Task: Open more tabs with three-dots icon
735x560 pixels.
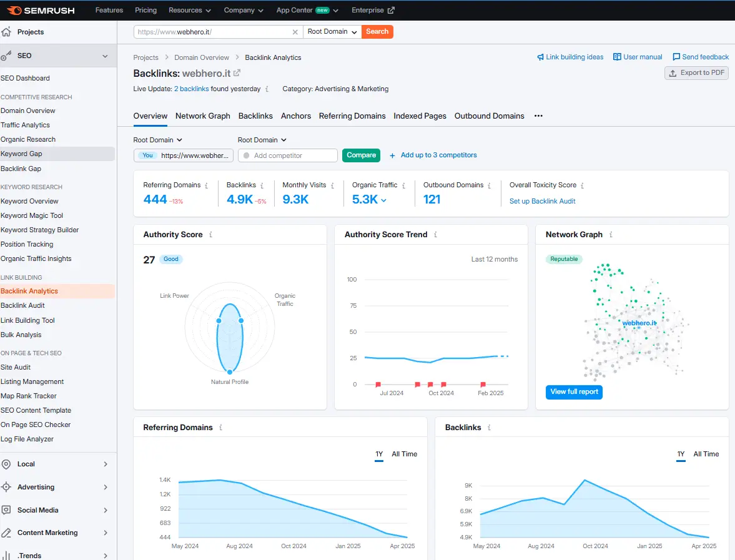Action: 538,115
